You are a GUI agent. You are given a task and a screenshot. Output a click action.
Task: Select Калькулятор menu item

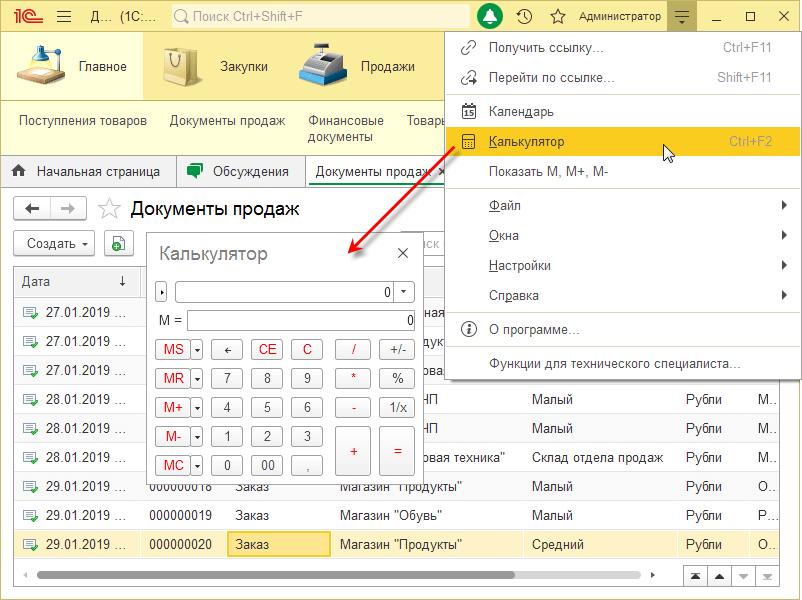623,142
